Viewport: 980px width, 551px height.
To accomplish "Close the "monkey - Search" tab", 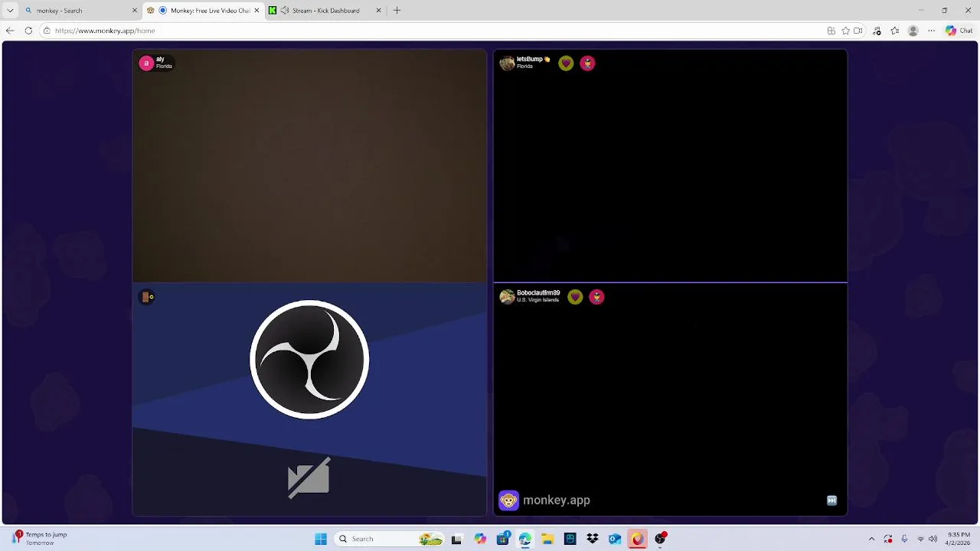I will (135, 11).
